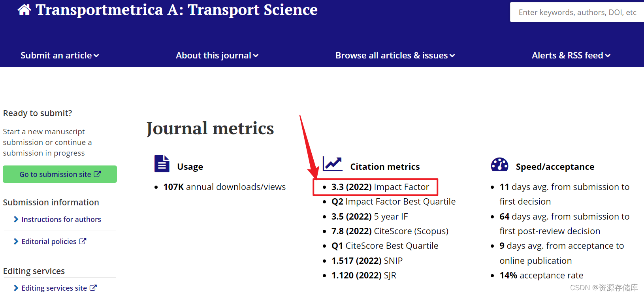Click the arrow icon beside Instructions for authors
The width and height of the screenshot is (644, 295).
[16, 219]
